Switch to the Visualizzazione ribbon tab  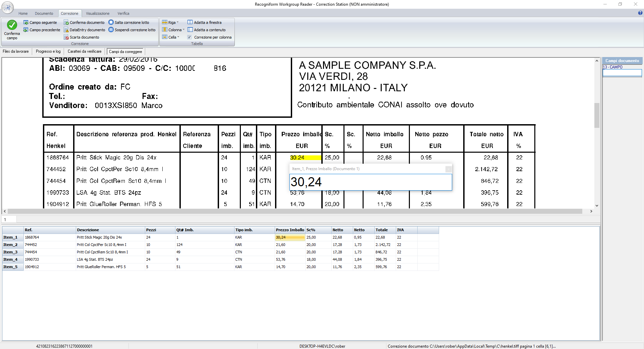tap(98, 13)
